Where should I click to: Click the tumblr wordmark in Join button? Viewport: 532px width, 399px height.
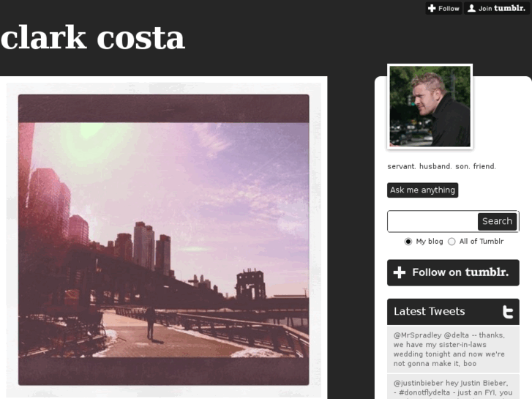coord(509,8)
